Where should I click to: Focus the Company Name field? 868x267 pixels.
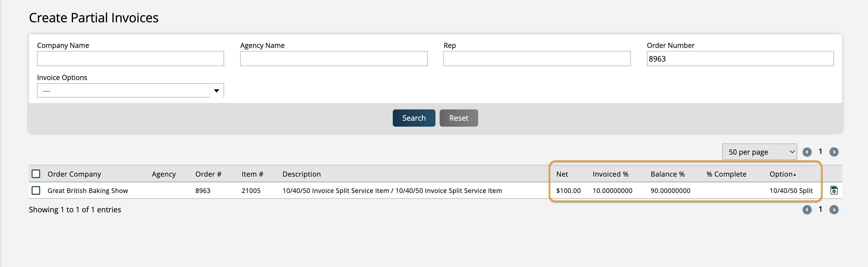click(x=130, y=59)
